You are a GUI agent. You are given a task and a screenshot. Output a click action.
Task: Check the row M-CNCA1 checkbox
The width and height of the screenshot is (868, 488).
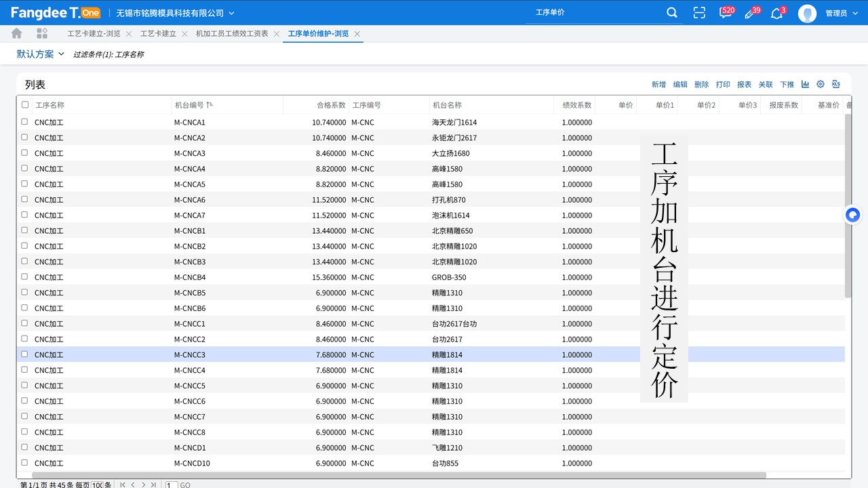pyautogui.click(x=25, y=122)
